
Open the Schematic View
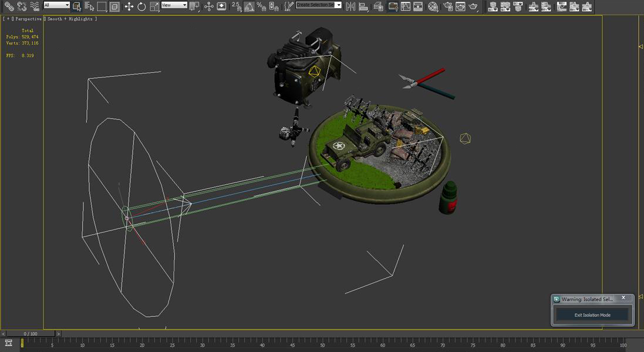pyautogui.click(x=418, y=6)
